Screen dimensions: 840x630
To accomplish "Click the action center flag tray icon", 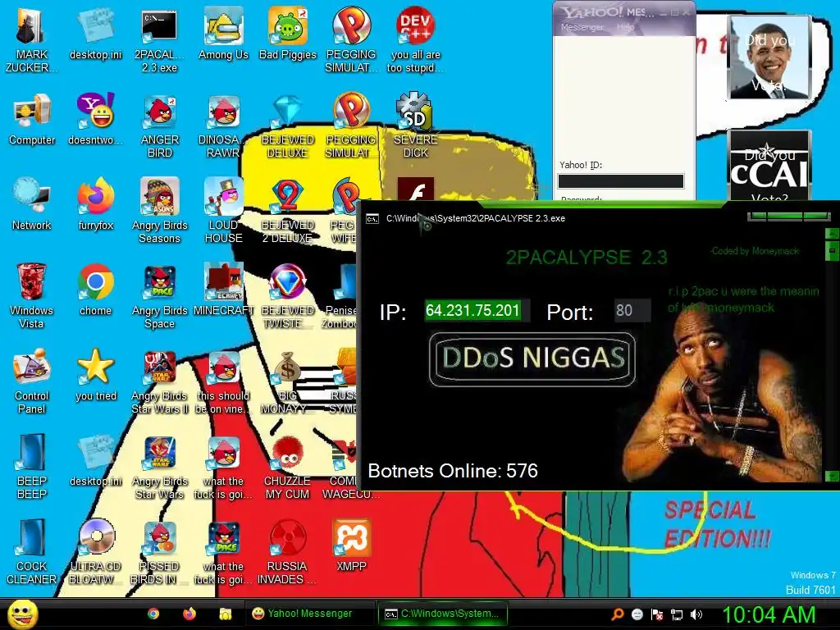I will click(x=657, y=614).
